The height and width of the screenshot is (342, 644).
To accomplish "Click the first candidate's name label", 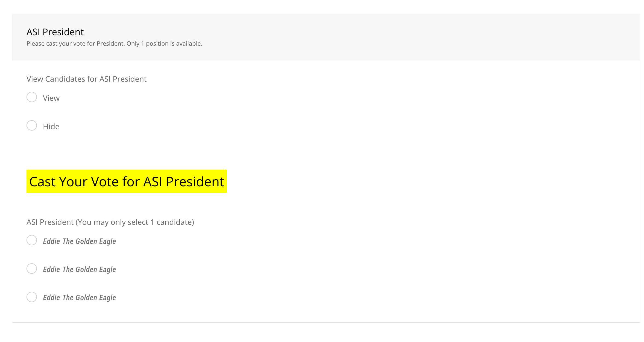I will click(80, 241).
